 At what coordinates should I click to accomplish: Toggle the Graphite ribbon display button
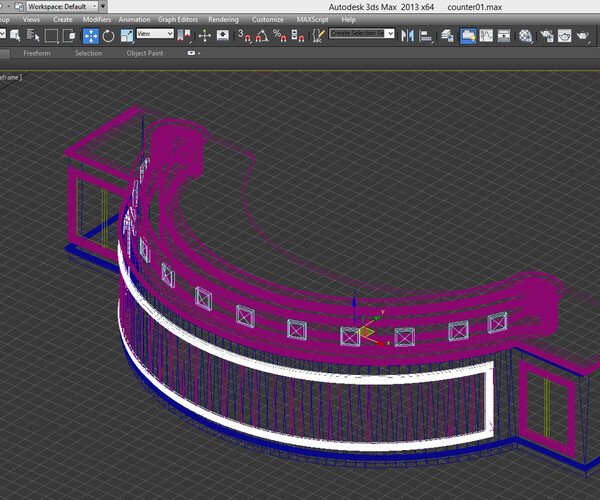tap(468, 35)
